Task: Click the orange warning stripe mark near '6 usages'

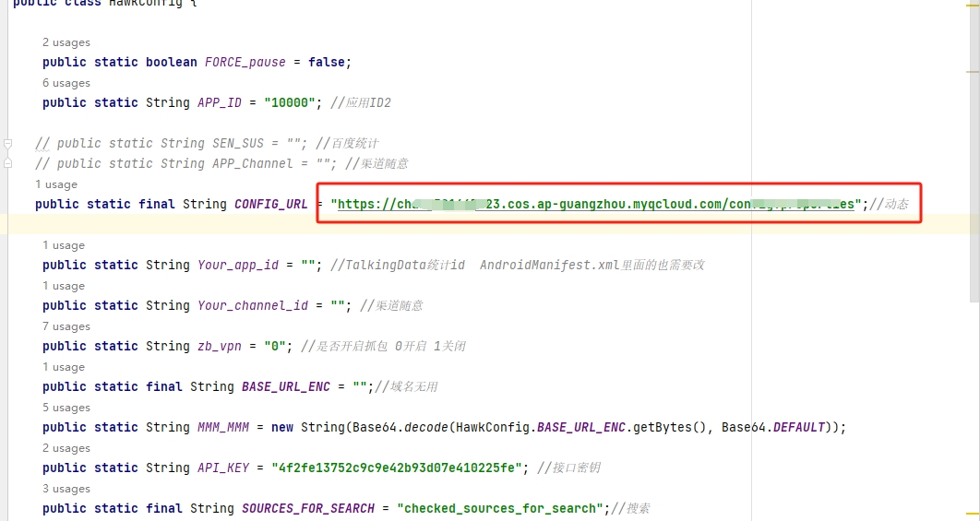Action: (x=974, y=73)
